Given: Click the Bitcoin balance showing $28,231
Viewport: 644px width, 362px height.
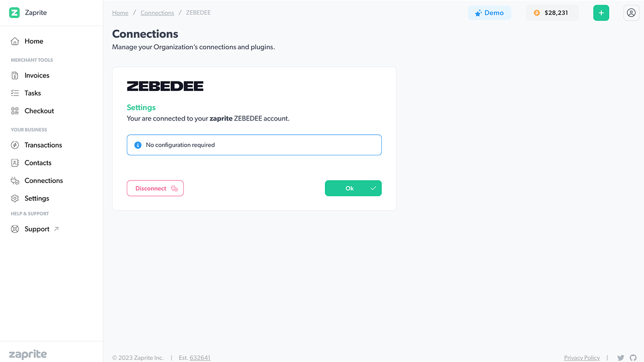Looking at the screenshot, I should tap(552, 13).
